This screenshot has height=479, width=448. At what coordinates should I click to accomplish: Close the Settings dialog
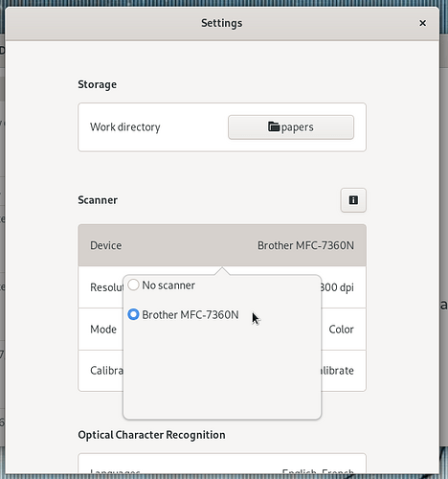coord(423,23)
